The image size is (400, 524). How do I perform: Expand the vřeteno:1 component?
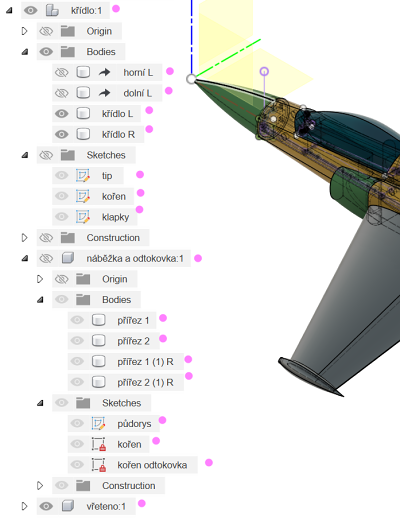24,506
